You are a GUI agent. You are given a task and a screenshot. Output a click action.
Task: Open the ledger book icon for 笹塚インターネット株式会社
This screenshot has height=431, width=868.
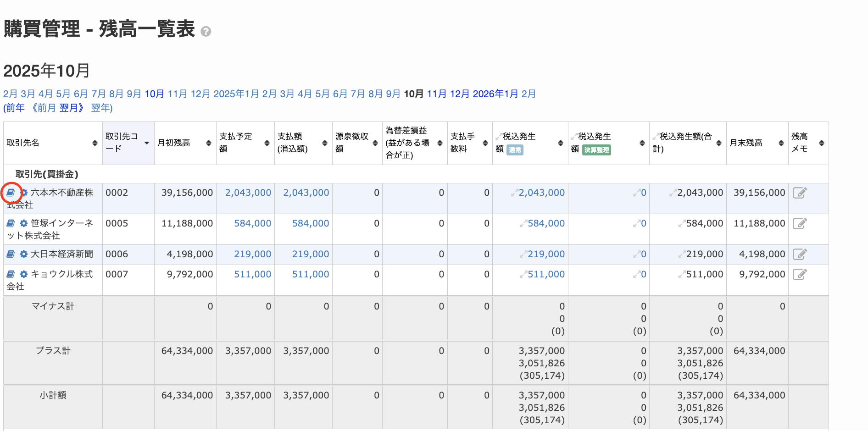click(11, 223)
